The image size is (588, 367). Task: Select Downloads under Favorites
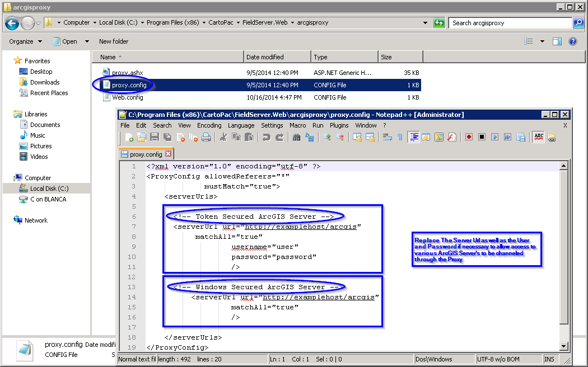point(45,82)
